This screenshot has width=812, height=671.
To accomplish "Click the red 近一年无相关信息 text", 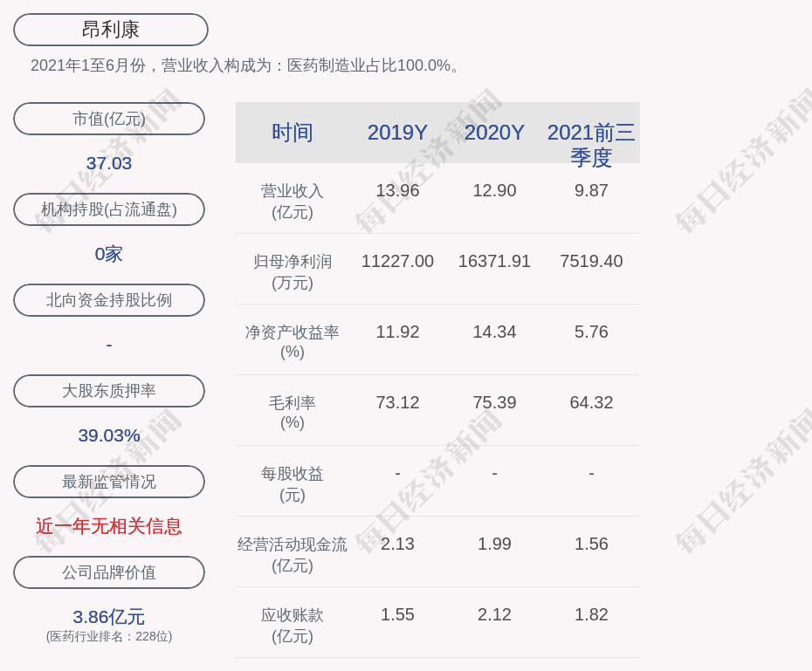I will tap(109, 526).
